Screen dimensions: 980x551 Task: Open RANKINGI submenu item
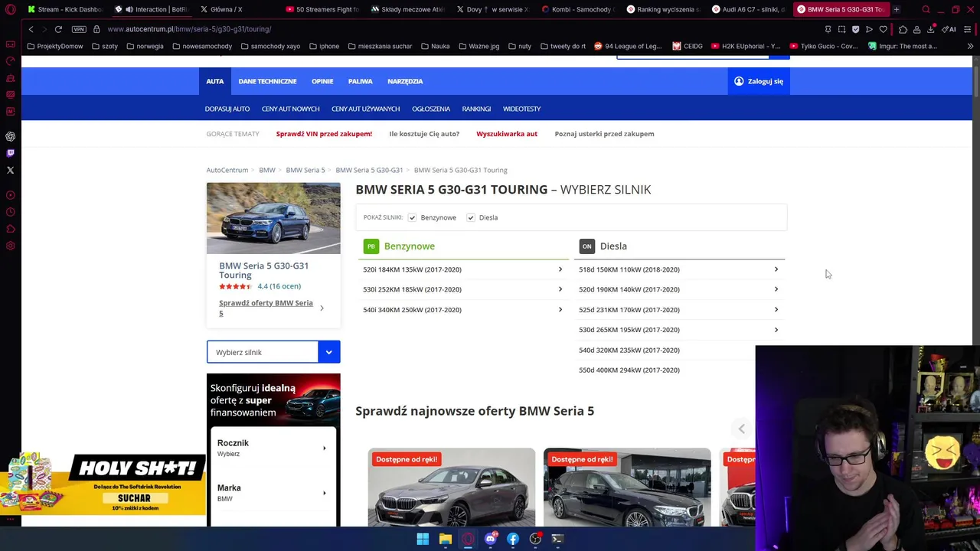(x=476, y=109)
